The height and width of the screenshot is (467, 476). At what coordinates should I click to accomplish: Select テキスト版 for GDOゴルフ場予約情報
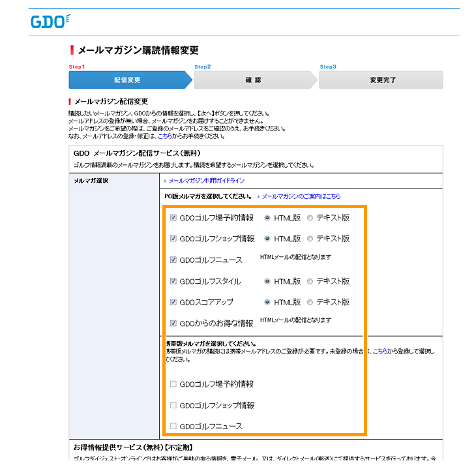(310, 218)
